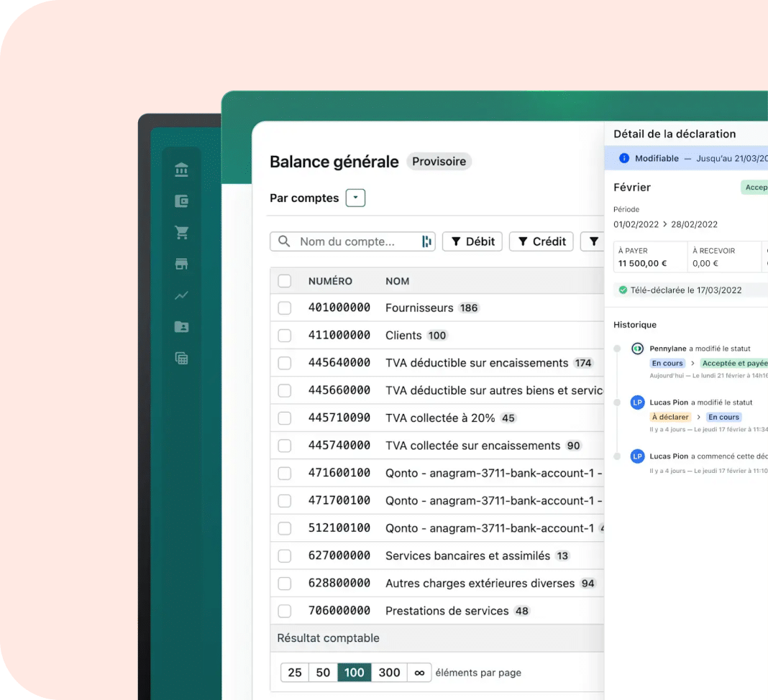768x700 pixels.
Task: Check the 471700100 row checkbox
Action: point(285,501)
